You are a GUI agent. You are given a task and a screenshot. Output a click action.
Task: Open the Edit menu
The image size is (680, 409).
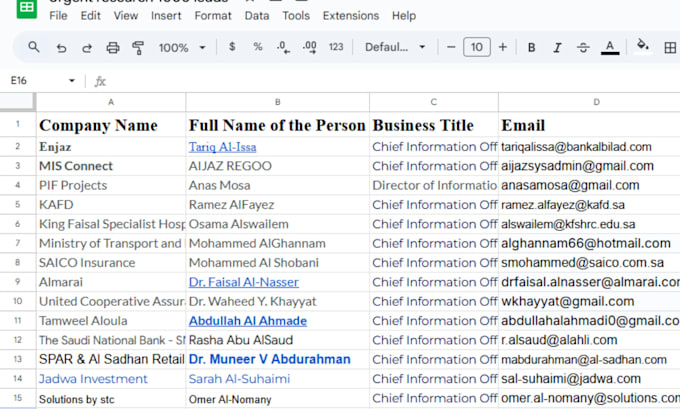pos(90,16)
